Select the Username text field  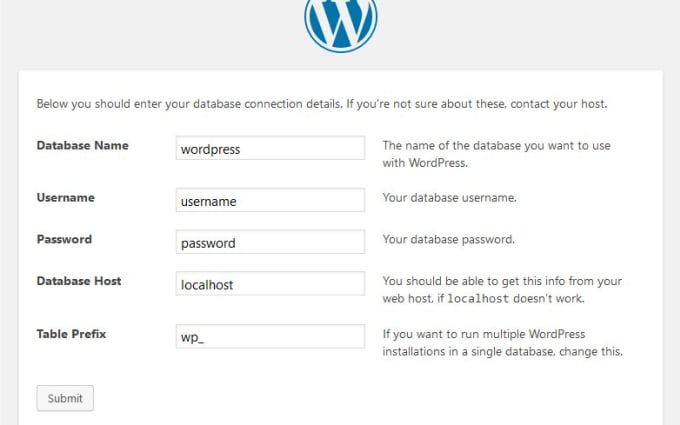click(x=270, y=200)
